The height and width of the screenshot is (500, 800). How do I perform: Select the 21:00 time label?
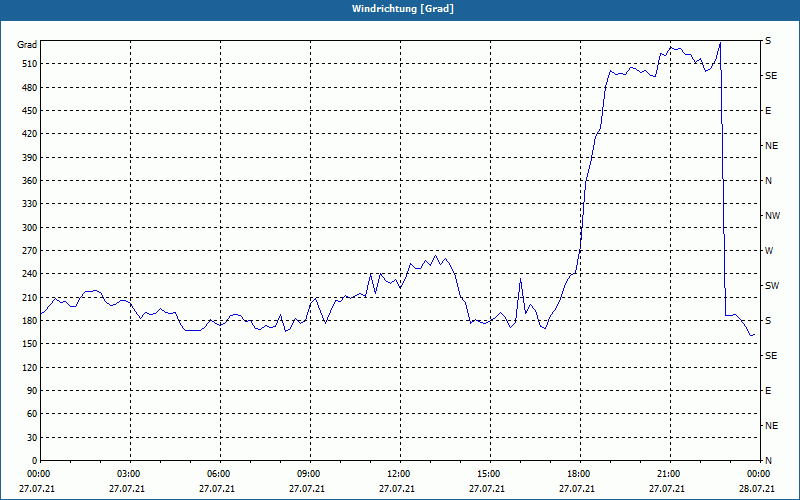(x=670, y=473)
